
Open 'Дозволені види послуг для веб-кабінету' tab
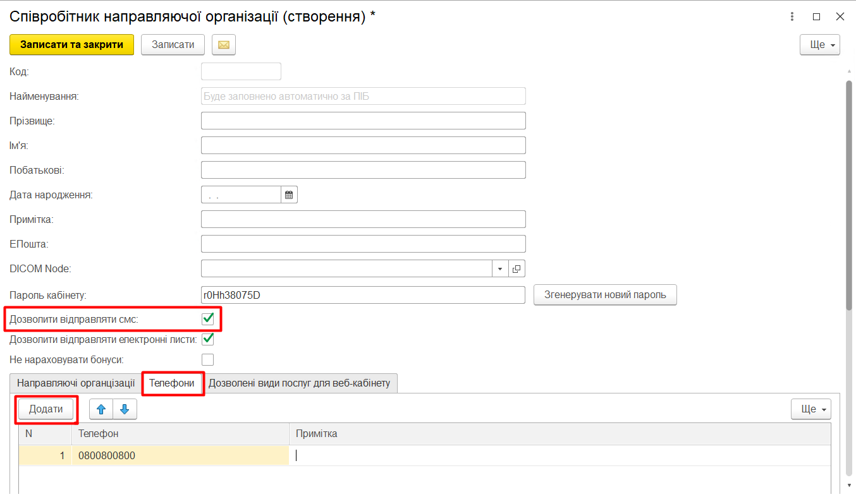tap(300, 383)
